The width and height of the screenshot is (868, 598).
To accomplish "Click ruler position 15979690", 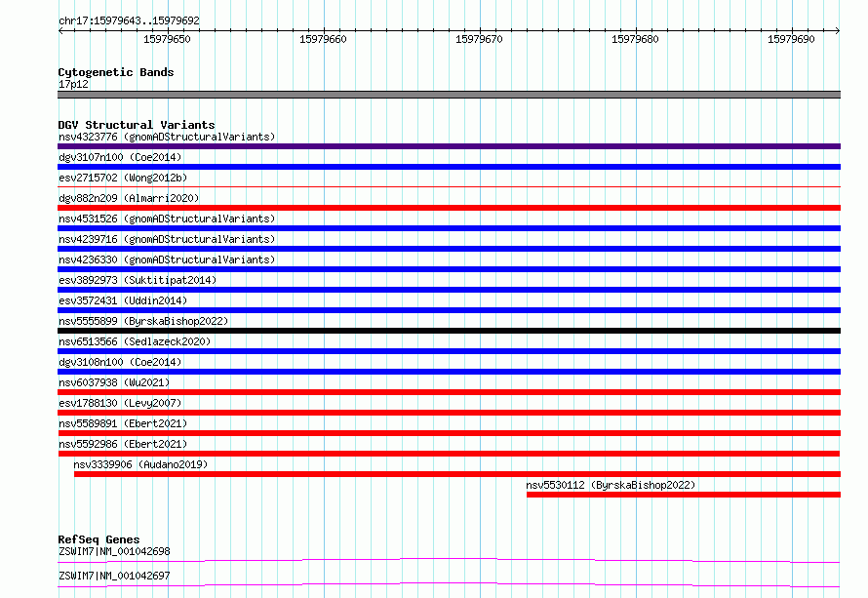I will pos(792,39).
